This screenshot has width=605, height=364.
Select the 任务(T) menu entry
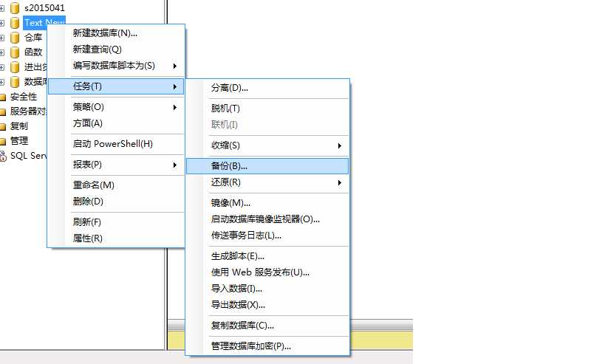click(116, 86)
